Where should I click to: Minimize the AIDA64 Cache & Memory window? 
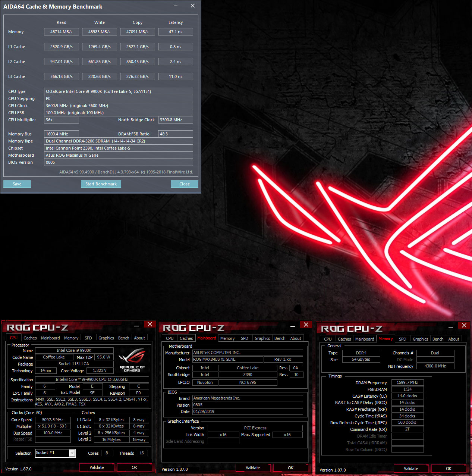tap(176, 6)
